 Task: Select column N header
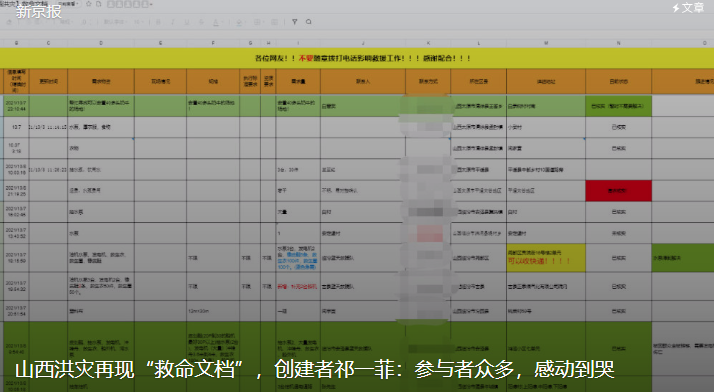pos(618,43)
